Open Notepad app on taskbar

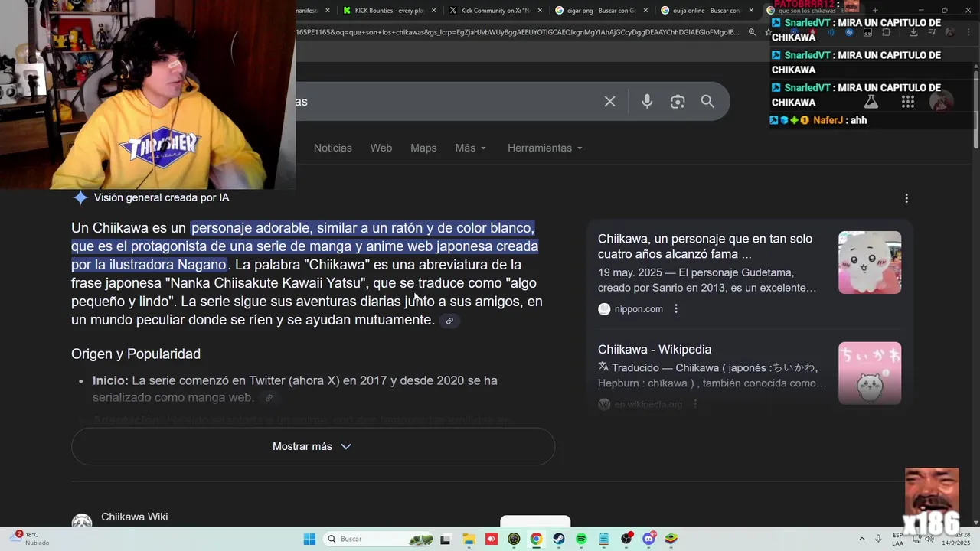[604, 539]
